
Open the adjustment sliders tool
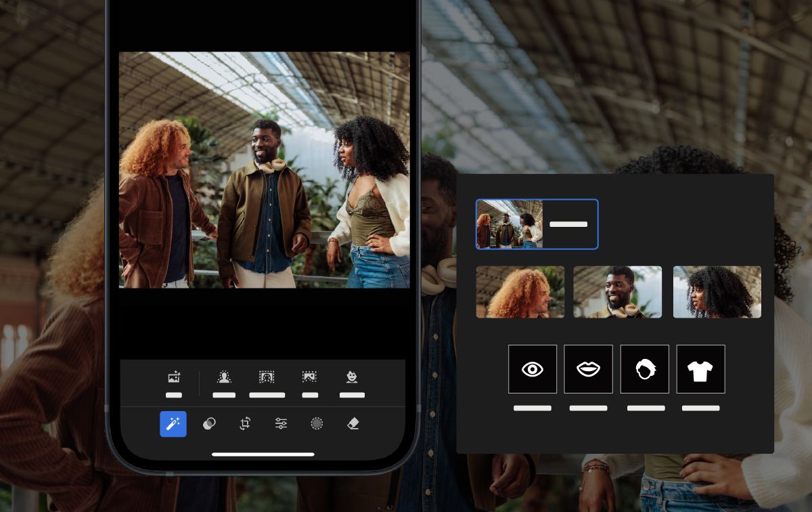[x=281, y=424]
